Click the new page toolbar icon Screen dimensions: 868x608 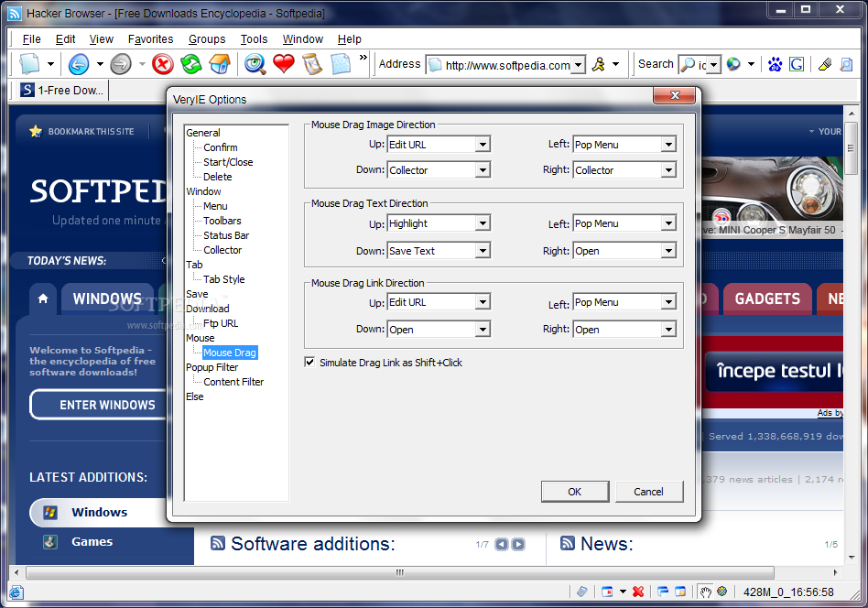[x=28, y=64]
